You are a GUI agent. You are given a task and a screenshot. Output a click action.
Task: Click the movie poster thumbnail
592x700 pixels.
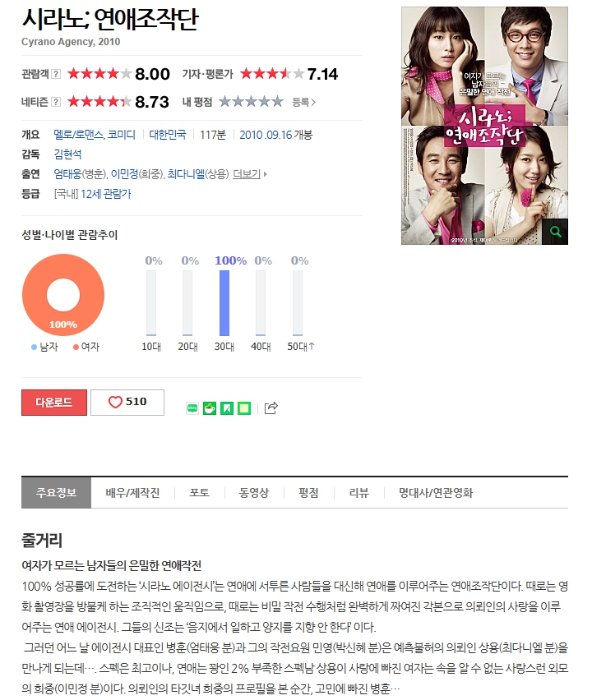(484, 126)
